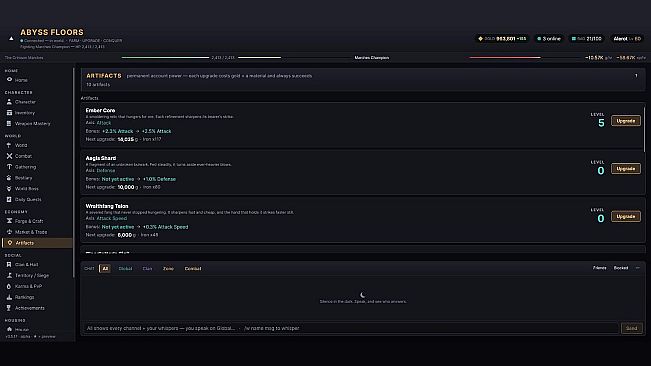Screen dimensions: 651x366
Task: Click the teal bag capacity icon
Action: (574, 39)
